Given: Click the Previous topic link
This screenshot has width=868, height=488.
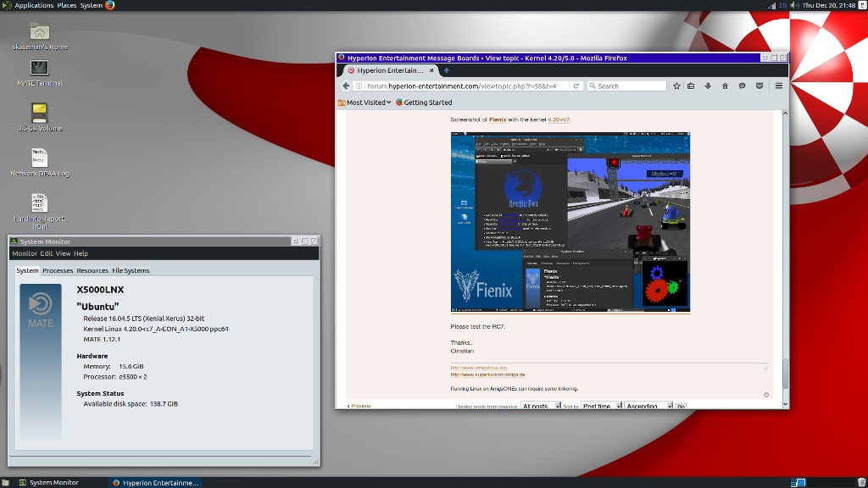Looking at the screenshot, I should coord(359,406).
